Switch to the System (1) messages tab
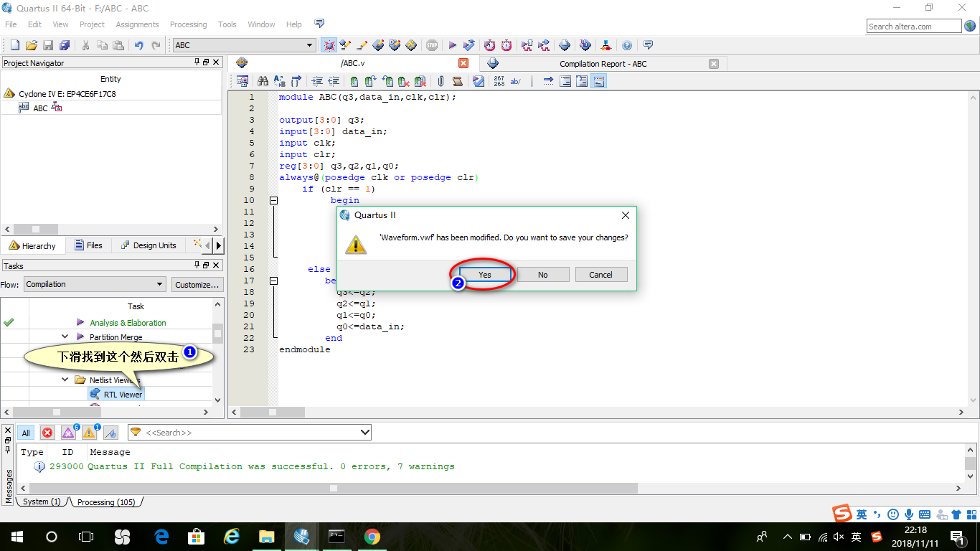This screenshot has height=551, width=980. (x=42, y=501)
